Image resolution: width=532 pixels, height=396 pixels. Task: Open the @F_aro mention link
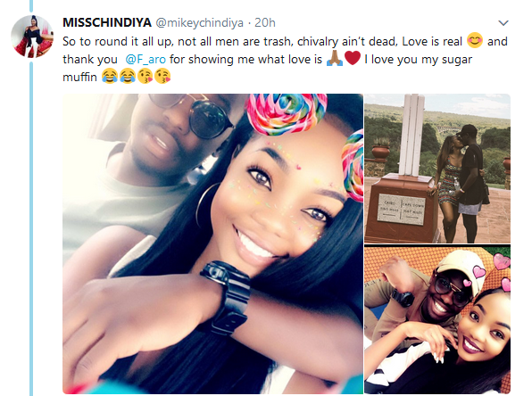click(145, 60)
